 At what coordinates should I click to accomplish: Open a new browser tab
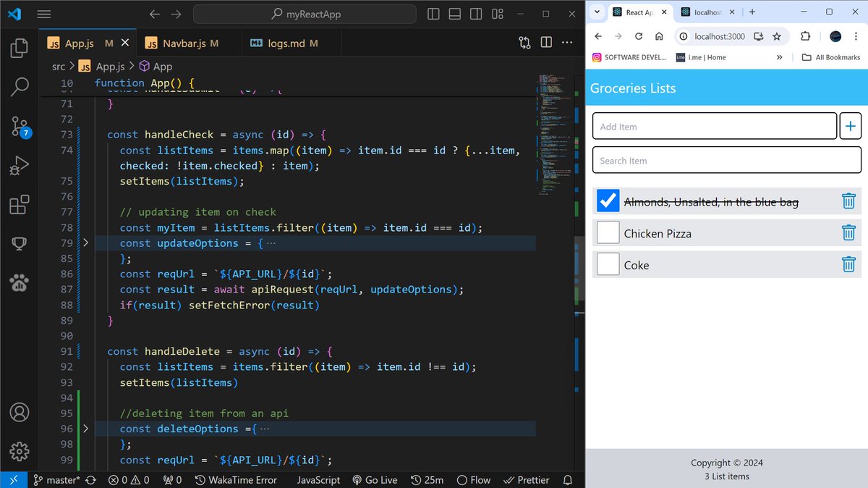(752, 12)
